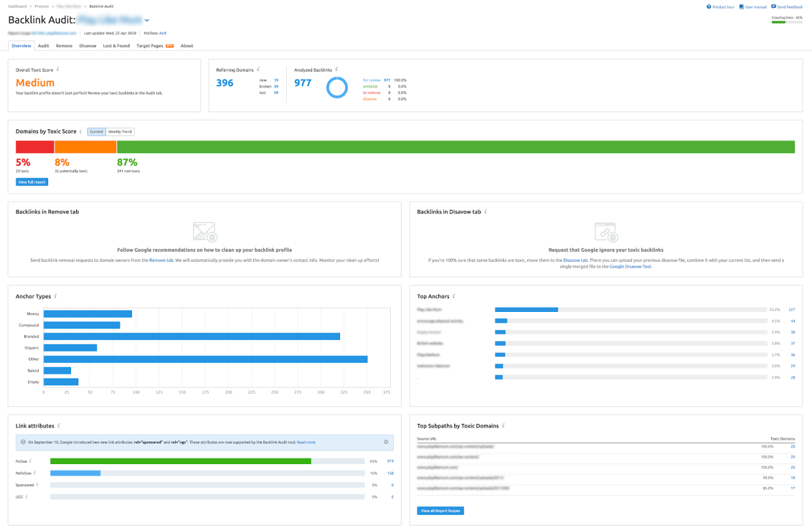
Task: Click info icon beside Anchor Types
Action: [x=56, y=296]
